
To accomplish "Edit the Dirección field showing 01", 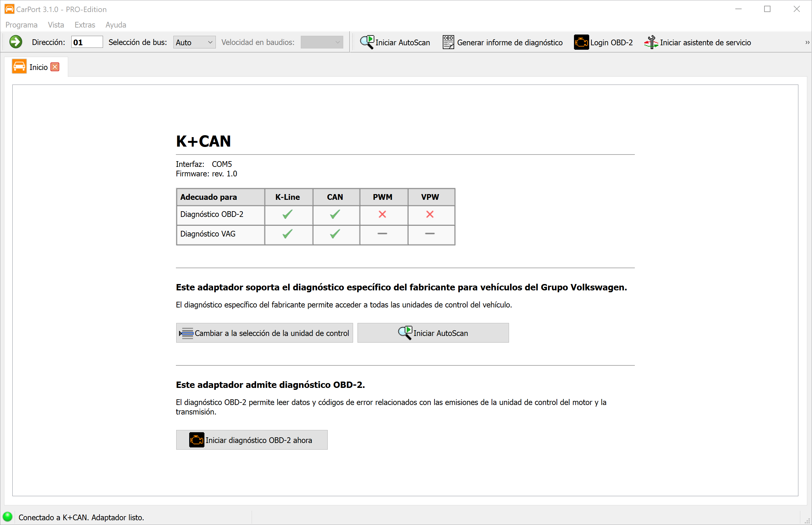I will pyautogui.click(x=86, y=42).
